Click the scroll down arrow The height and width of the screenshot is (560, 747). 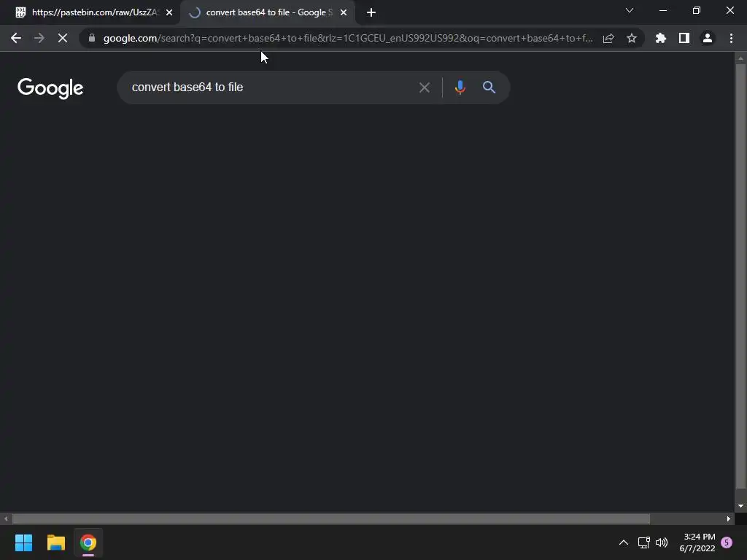(x=740, y=506)
